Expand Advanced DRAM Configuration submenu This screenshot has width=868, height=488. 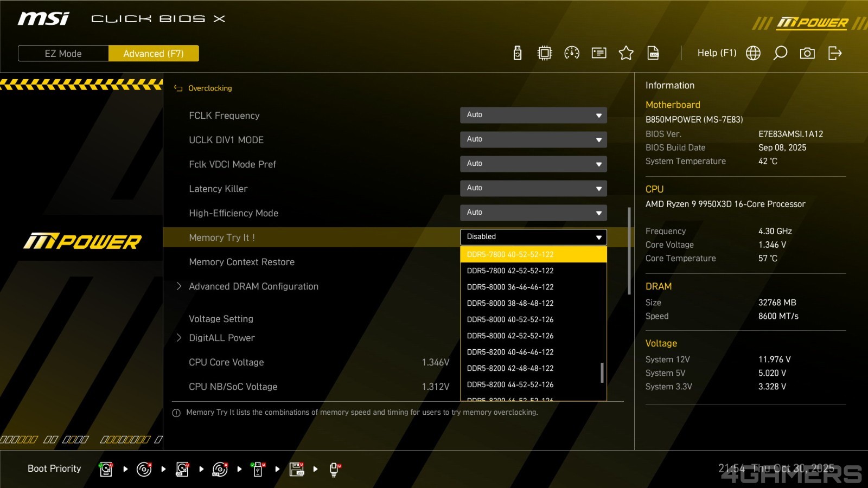[253, 286]
